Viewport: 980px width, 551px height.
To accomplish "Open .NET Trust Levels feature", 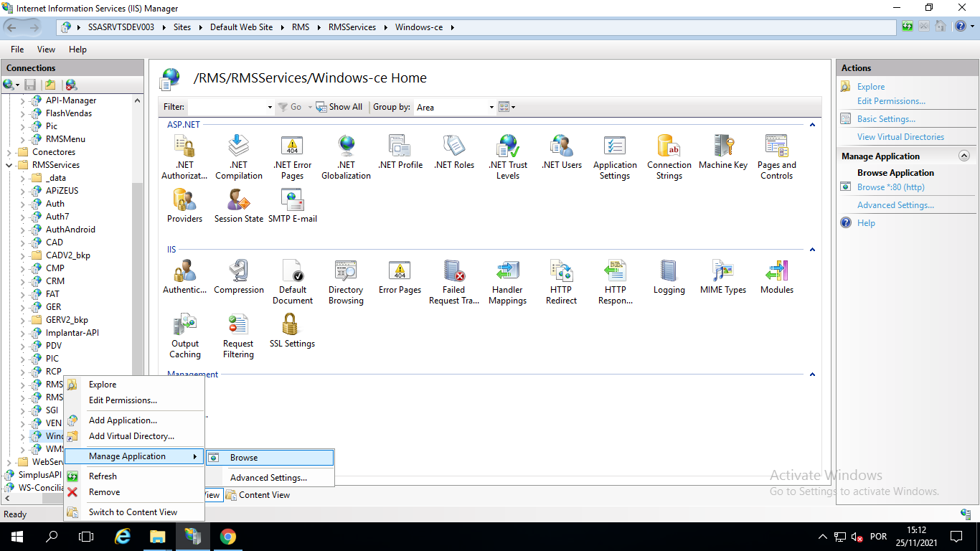I will coord(508,157).
